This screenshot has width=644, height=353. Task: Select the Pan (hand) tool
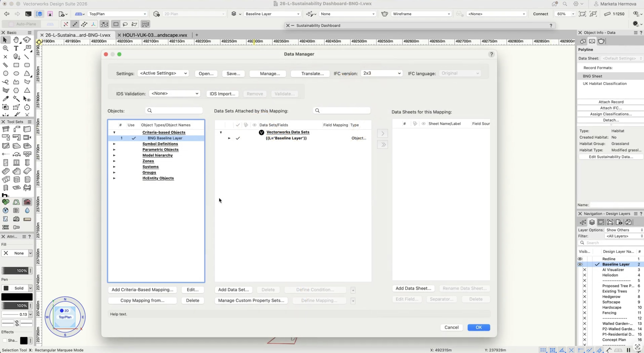pyautogui.click(x=16, y=40)
